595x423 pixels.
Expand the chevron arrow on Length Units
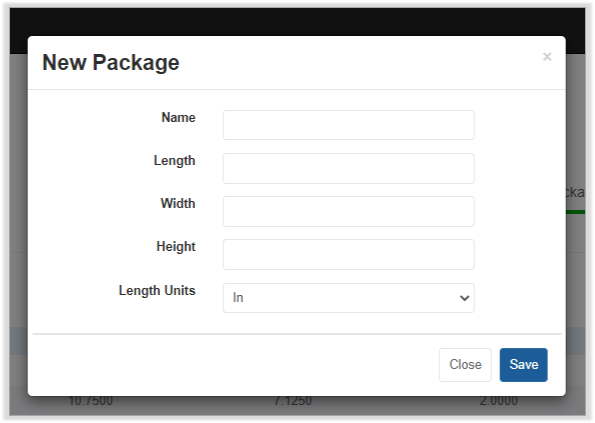tap(464, 298)
